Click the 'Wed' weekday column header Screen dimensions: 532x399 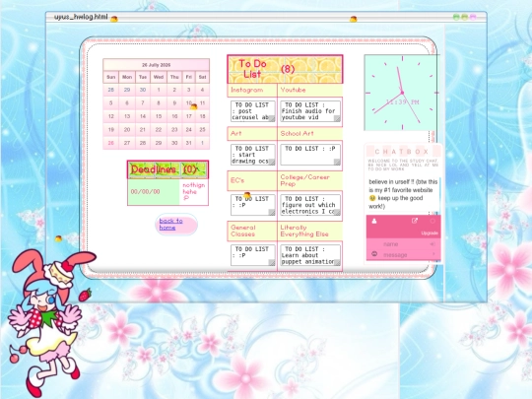(x=159, y=77)
